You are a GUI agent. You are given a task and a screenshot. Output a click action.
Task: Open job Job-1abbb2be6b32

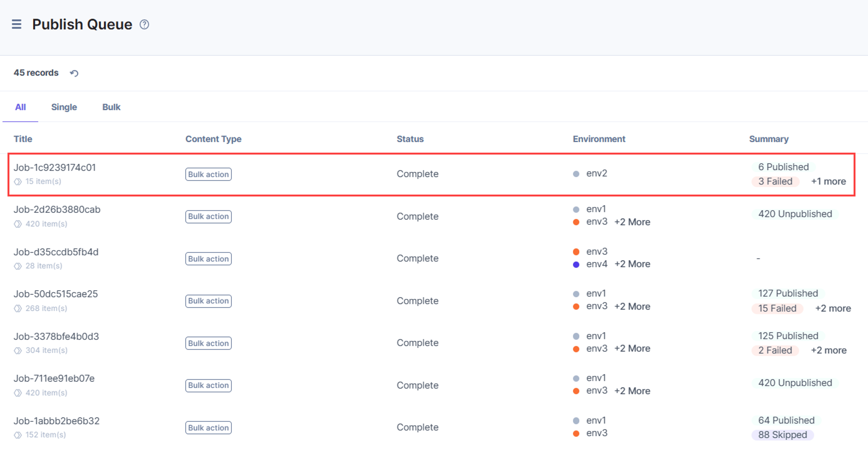[57, 421]
